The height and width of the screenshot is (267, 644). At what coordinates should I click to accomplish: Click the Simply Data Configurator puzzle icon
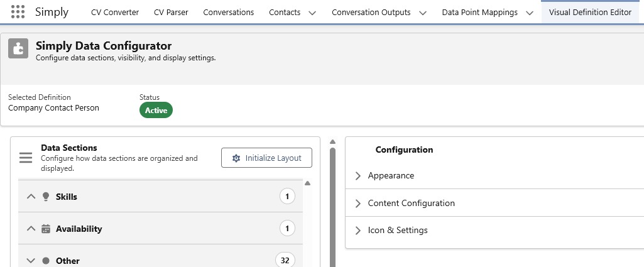18,48
